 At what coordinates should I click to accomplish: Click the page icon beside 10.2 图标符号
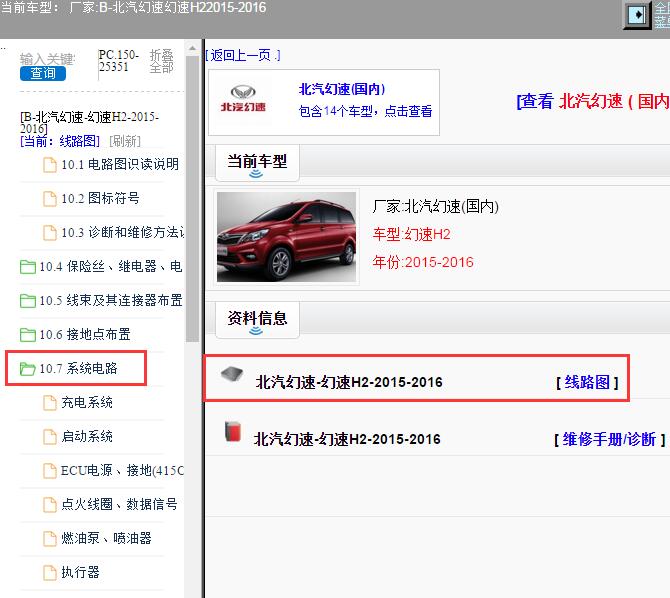pos(50,199)
